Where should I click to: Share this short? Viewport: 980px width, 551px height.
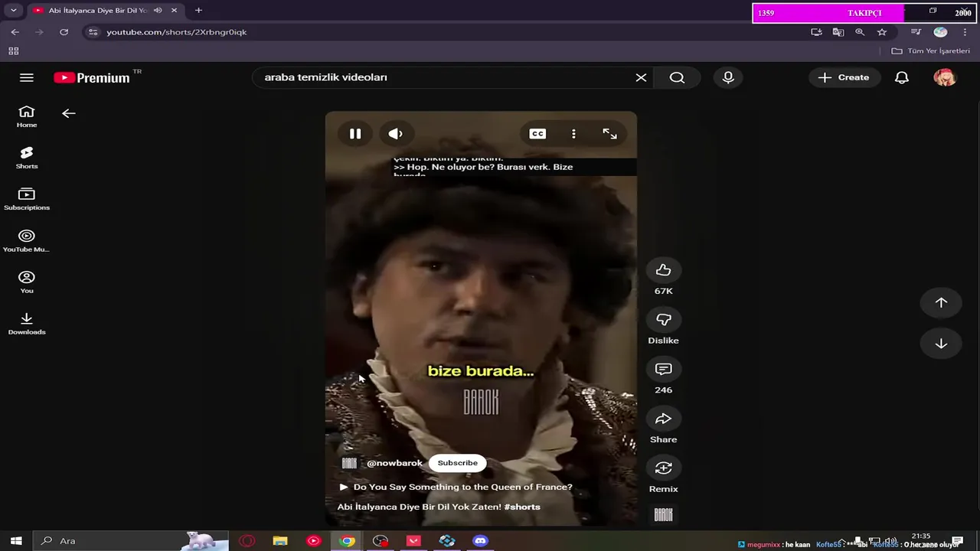click(663, 419)
